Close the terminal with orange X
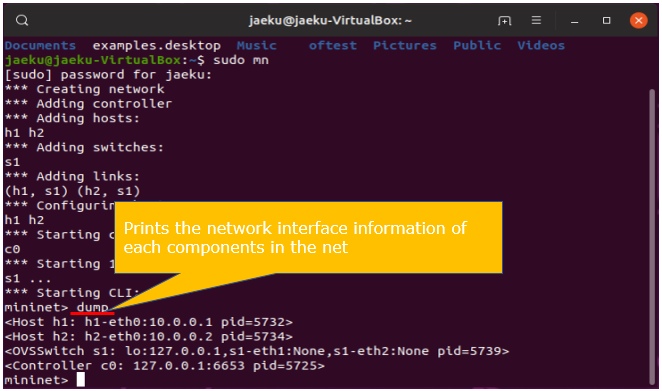Image resolution: width=662 pixels, height=391 pixels. [638, 20]
